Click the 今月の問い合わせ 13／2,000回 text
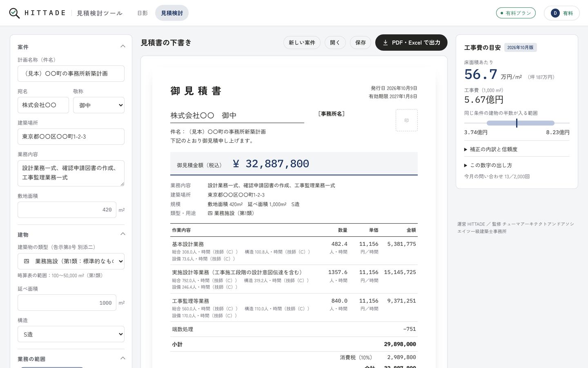The image size is (588, 368). coord(497,177)
